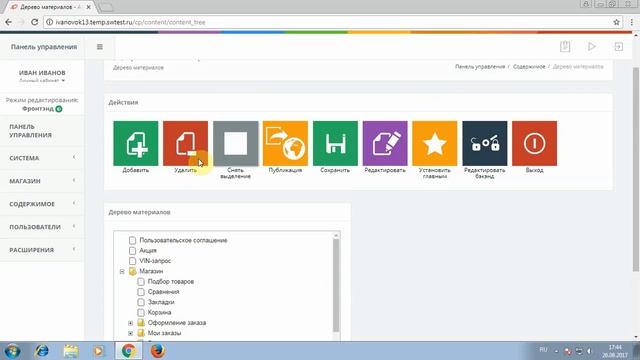Screen dimensions: 640x360
Task: Click the clipboard icon in top bar
Action: point(565,47)
